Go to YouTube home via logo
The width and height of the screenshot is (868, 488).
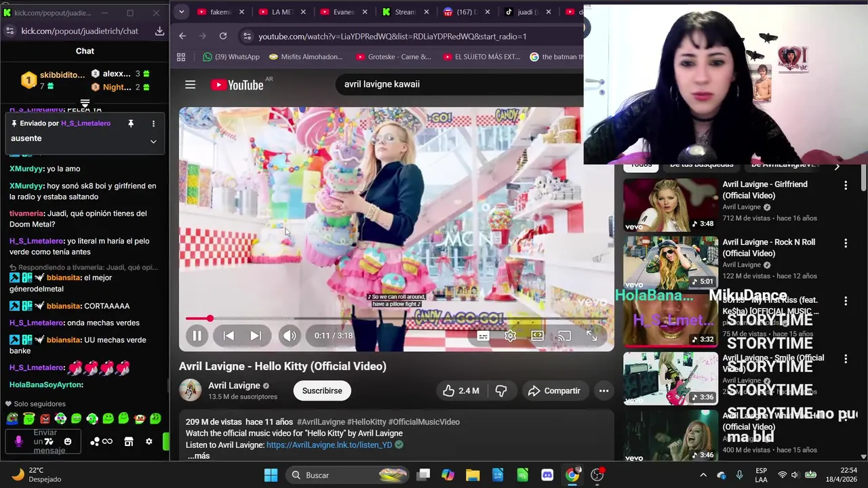[237, 85]
